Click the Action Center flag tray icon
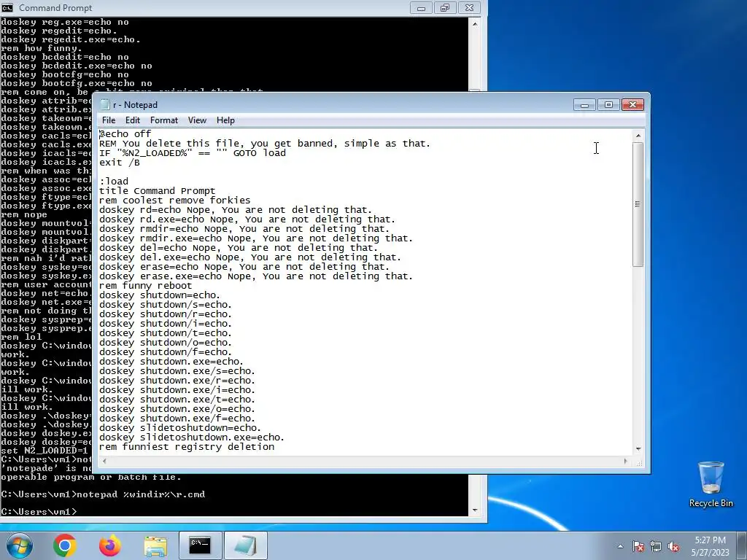 [638, 547]
